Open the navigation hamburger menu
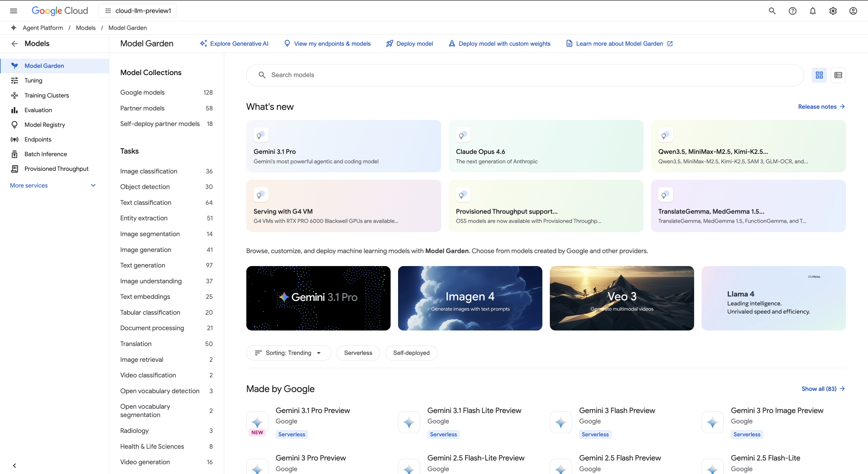This screenshot has height=474, width=868. (14, 10)
